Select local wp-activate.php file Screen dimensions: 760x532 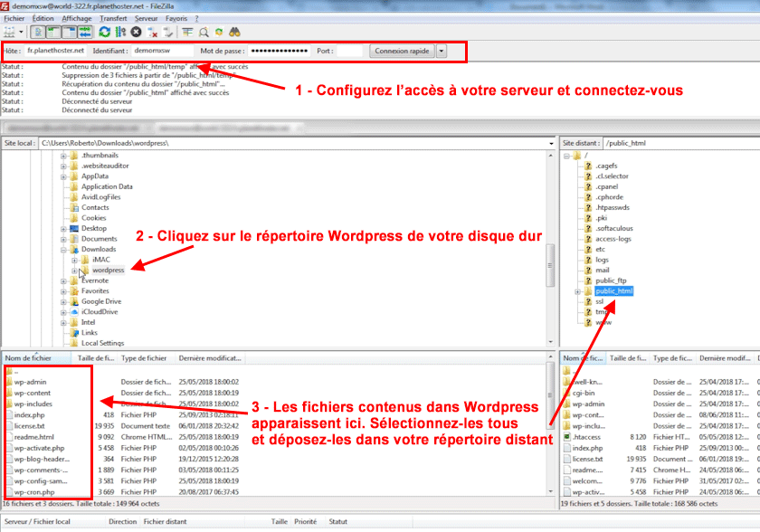pyautogui.click(x=39, y=448)
